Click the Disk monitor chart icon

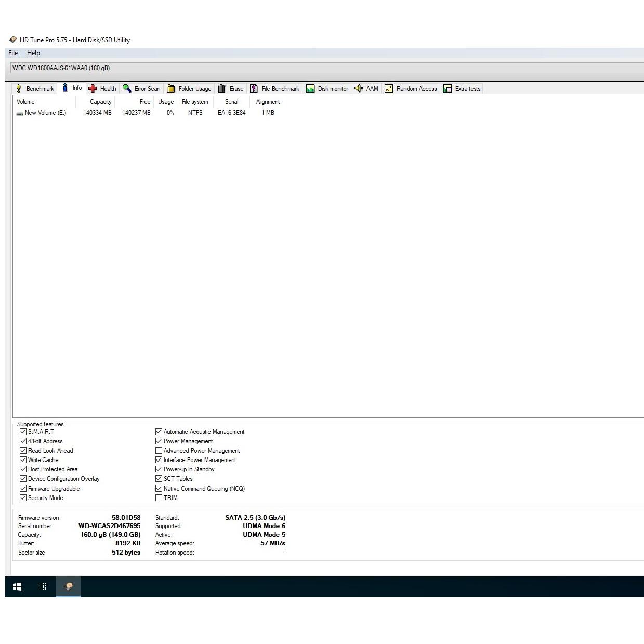point(310,89)
